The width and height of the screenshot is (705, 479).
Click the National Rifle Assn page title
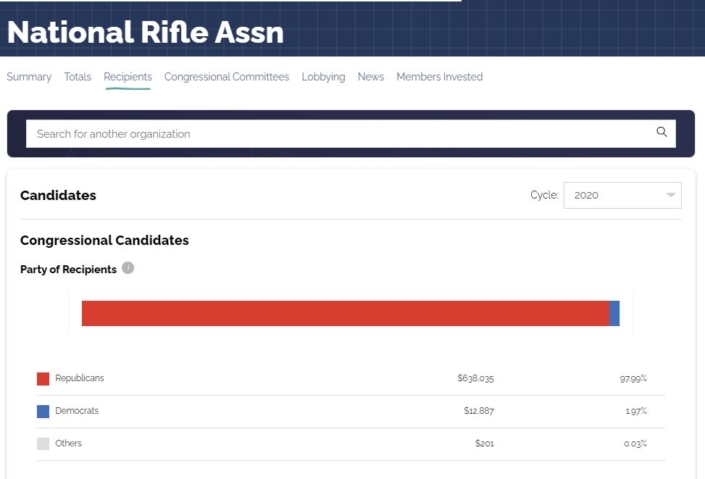click(x=146, y=32)
